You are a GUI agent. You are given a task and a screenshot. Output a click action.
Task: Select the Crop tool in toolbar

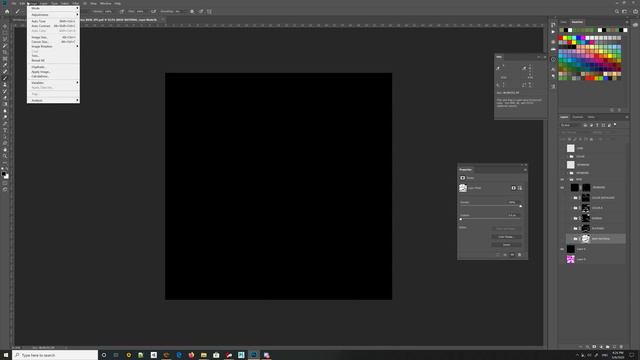(x=5, y=52)
